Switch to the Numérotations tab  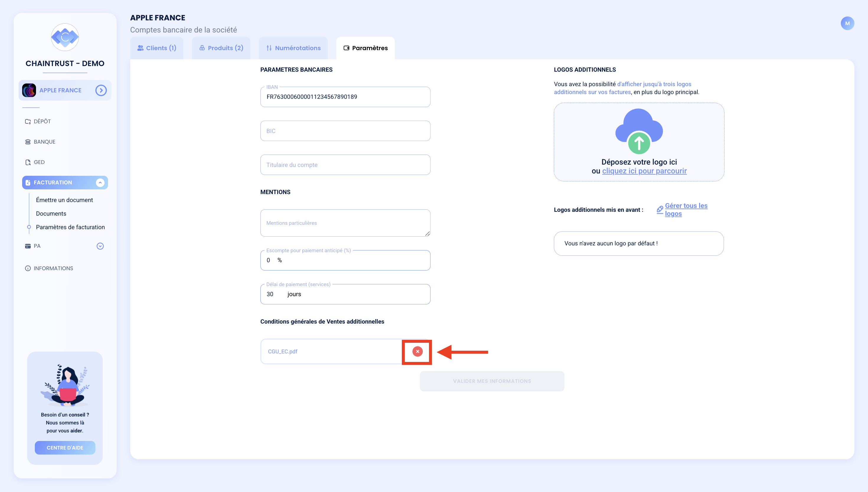293,48
